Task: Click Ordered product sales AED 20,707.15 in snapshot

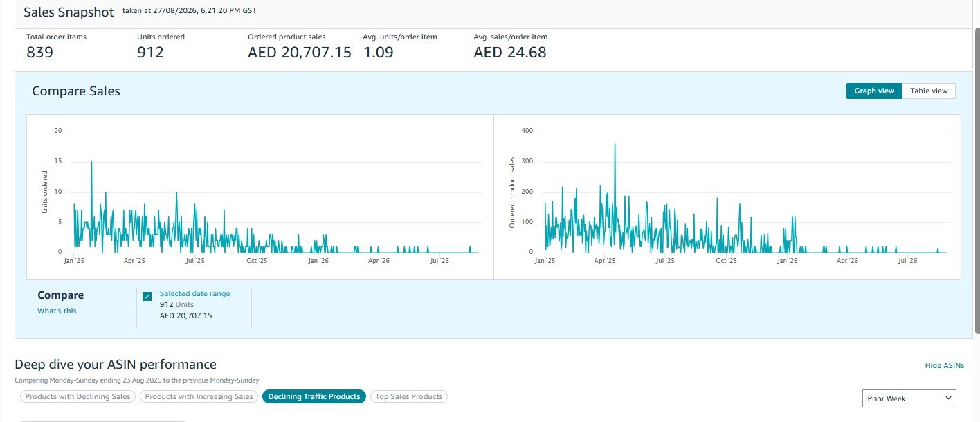Action: coord(300,52)
